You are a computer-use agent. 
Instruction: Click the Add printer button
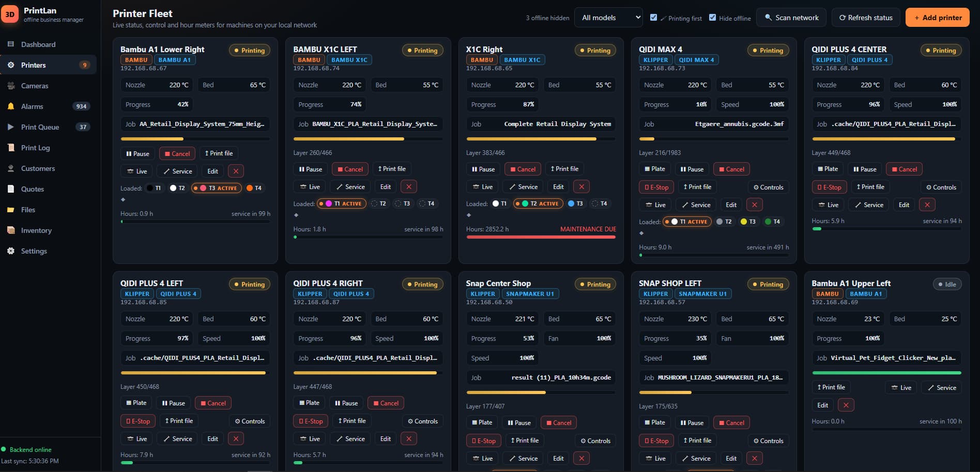[x=938, y=18]
